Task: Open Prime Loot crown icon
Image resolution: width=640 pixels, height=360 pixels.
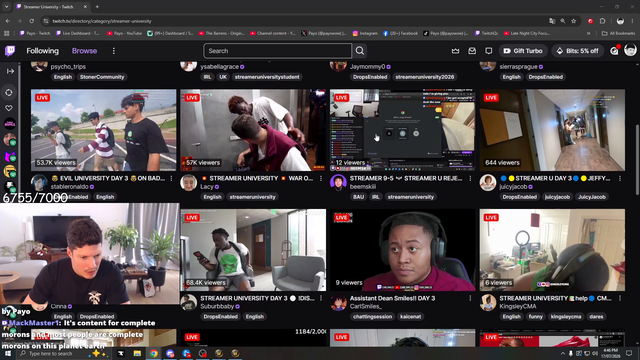Action: 455,51
